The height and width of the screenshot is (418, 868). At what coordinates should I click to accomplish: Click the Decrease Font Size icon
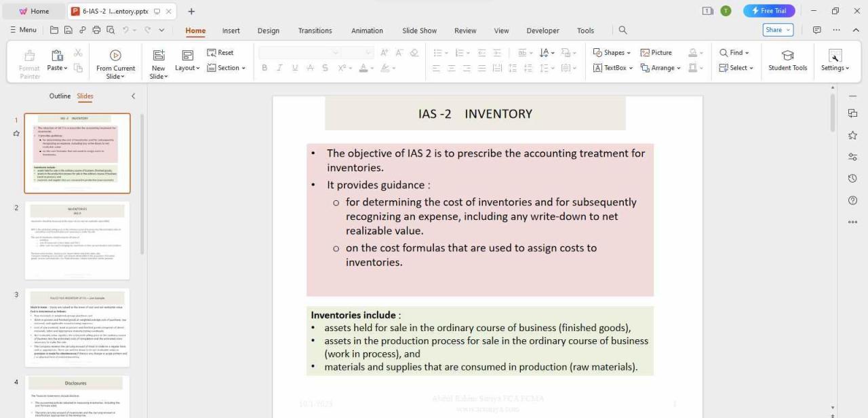tap(399, 52)
